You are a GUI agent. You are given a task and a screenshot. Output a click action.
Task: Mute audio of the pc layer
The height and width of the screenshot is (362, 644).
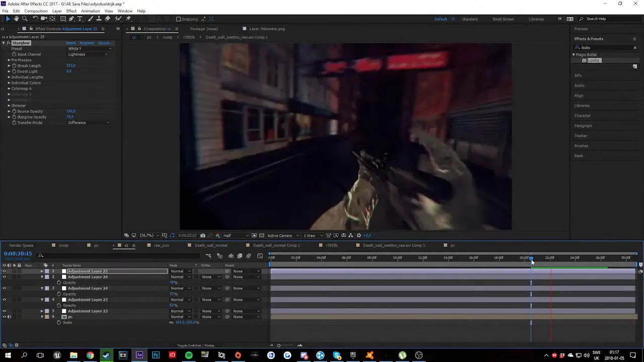[x=9, y=317]
